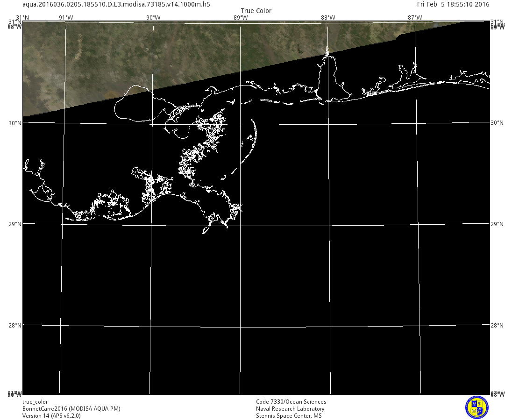The height and width of the screenshot is (420, 512).
Task: Click the true_color product label at bottom left
Action: (x=35, y=402)
